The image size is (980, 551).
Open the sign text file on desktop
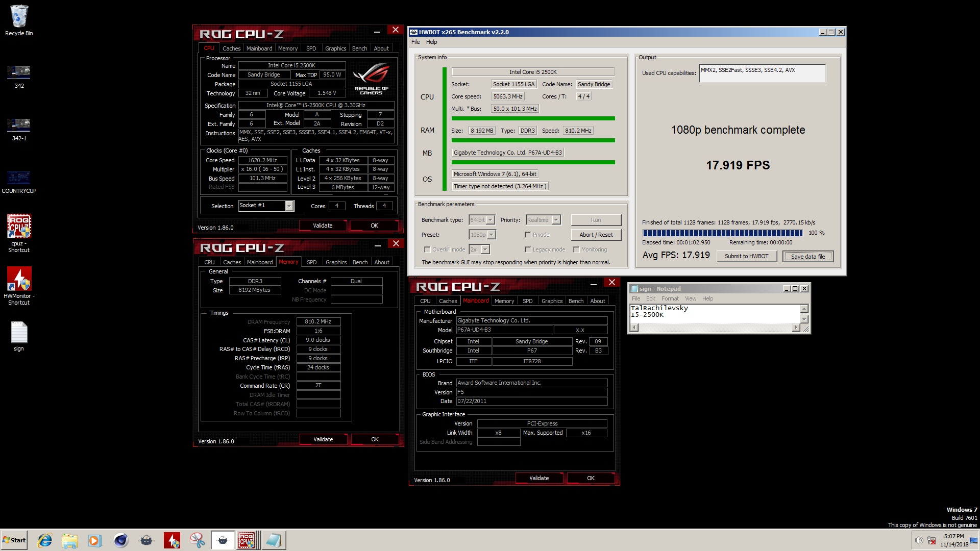[x=19, y=336]
